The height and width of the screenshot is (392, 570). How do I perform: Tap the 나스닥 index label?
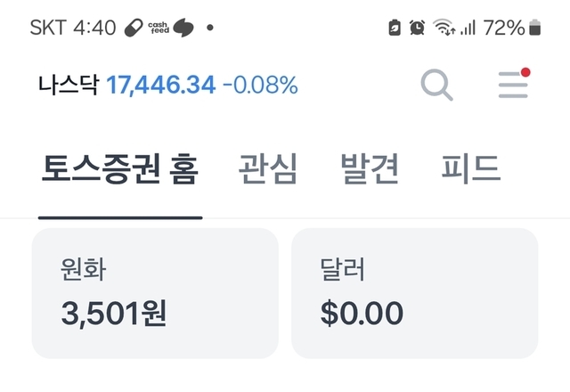click(69, 86)
